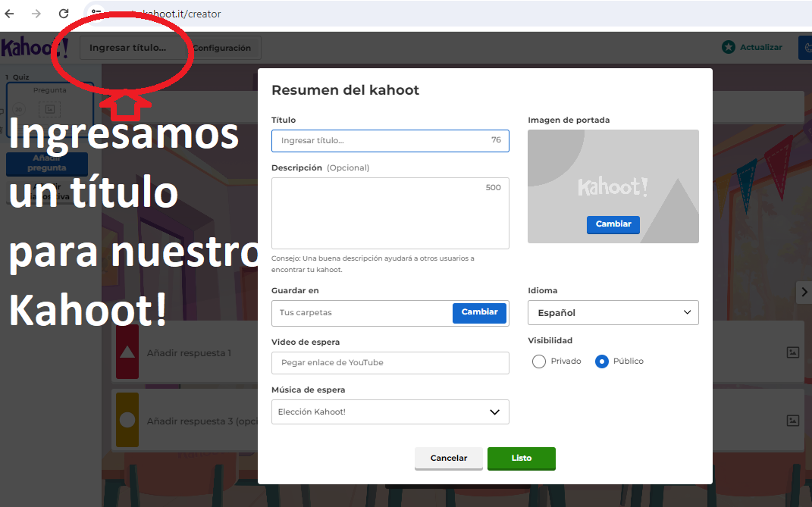This screenshot has width=812, height=507.
Task: Select the Público visibility option
Action: [602, 361]
